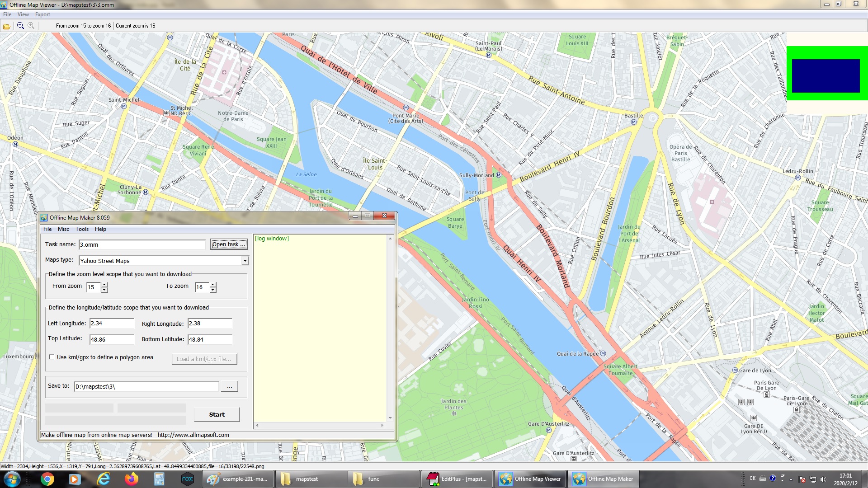
Task: Click the Left Longitude field
Action: click(x=112, y=324)
